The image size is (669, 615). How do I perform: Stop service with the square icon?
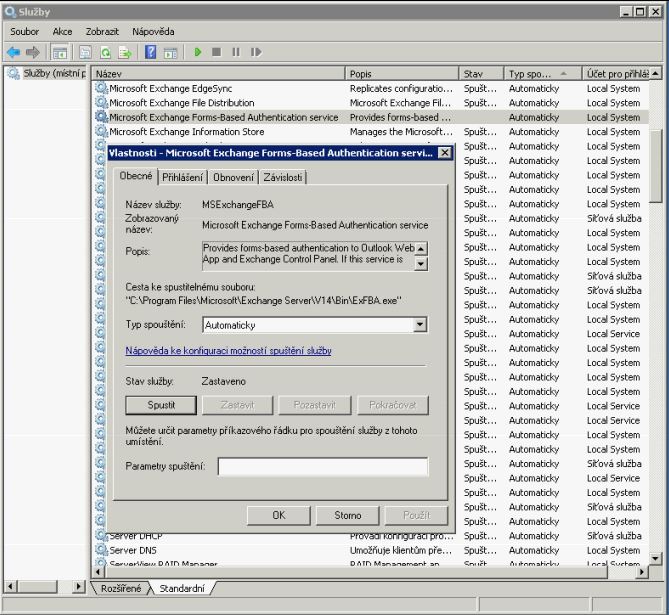click(216, 52)
